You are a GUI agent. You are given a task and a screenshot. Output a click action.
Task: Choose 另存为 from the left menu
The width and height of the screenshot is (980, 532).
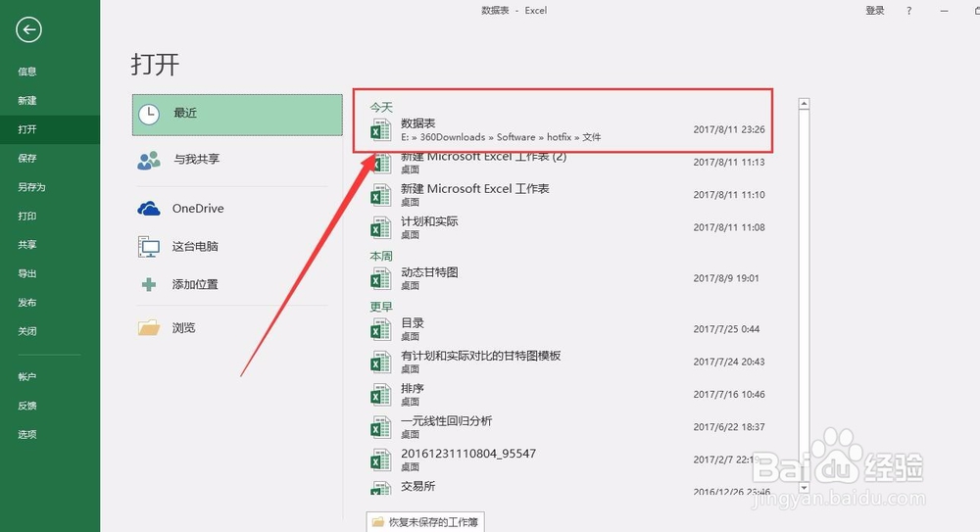coord(32,187)
